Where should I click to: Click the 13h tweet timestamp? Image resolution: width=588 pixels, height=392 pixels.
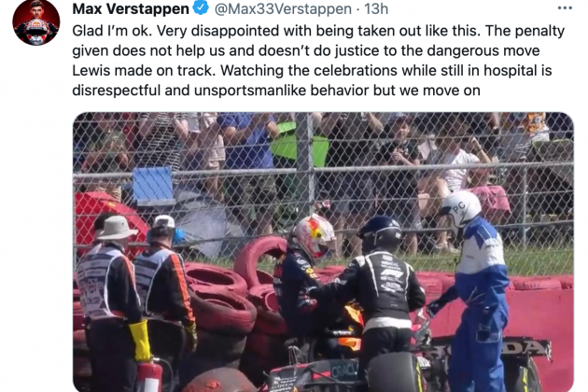click(376, 8)
